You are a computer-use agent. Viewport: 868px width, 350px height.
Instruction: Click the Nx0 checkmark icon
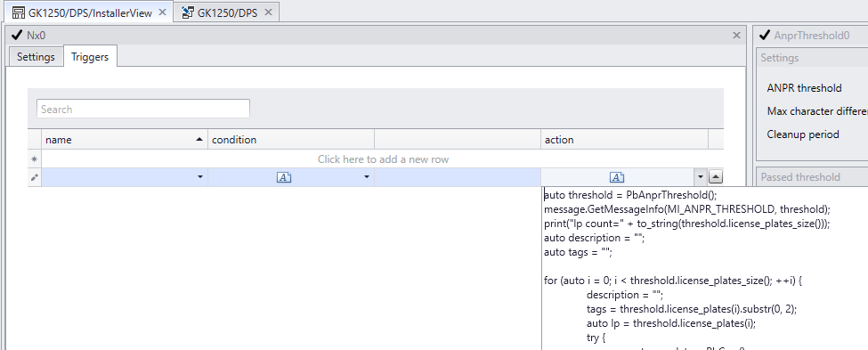[16, 36]
